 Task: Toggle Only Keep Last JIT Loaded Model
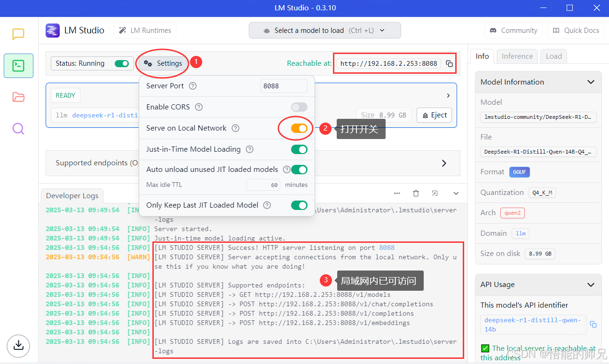pyautogui.click(x=299, y=205)
